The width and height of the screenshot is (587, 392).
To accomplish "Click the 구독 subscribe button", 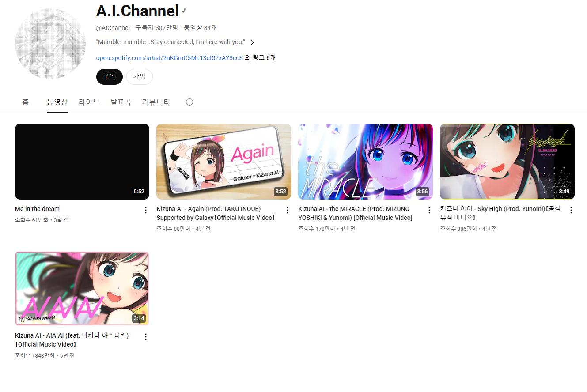I will click(x=109, y=76).
